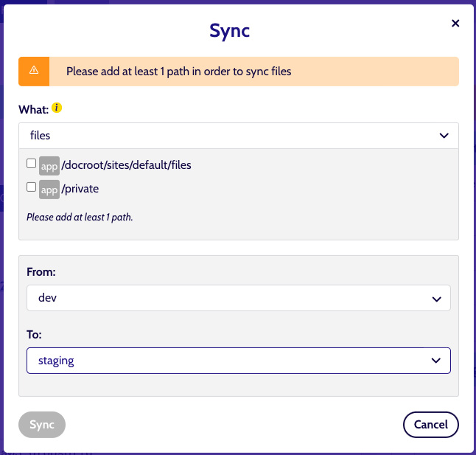Close the Sync dialog with the X
This screenshot has height=455, width=476.
tap(455, 24)
